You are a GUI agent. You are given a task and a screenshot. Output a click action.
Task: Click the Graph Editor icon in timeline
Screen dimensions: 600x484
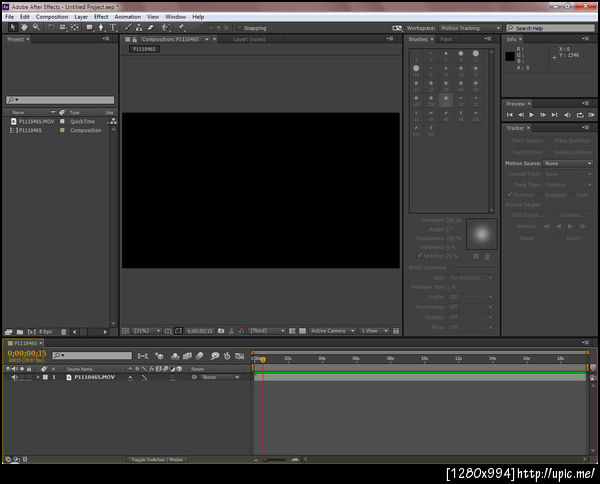click(x=240, y=356)
